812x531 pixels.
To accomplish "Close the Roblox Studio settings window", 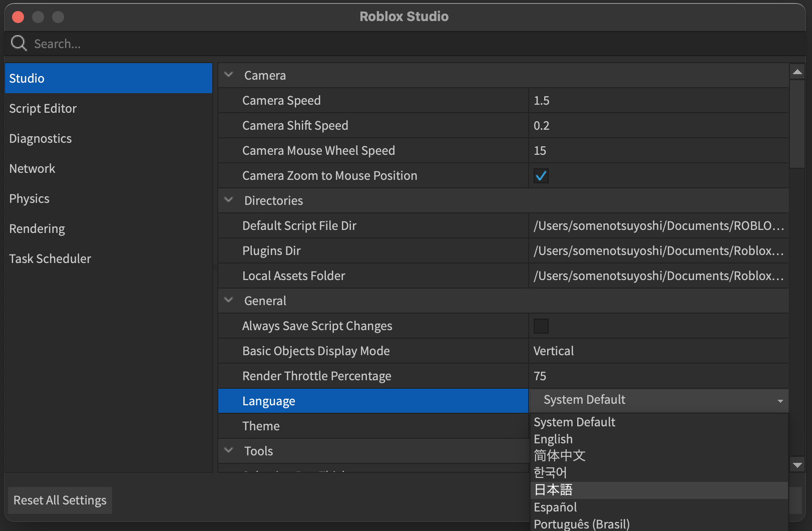I will tap(18, 17).
